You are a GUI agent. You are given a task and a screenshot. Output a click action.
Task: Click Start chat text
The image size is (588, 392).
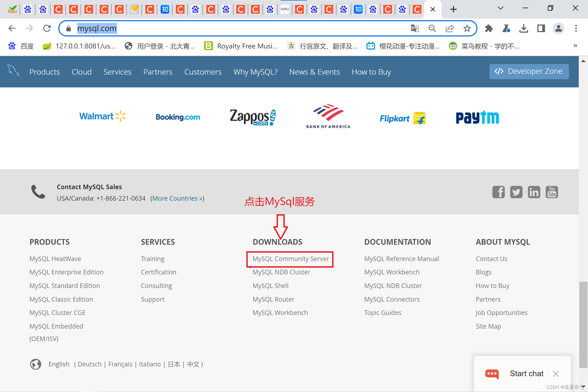pos(526,373)
